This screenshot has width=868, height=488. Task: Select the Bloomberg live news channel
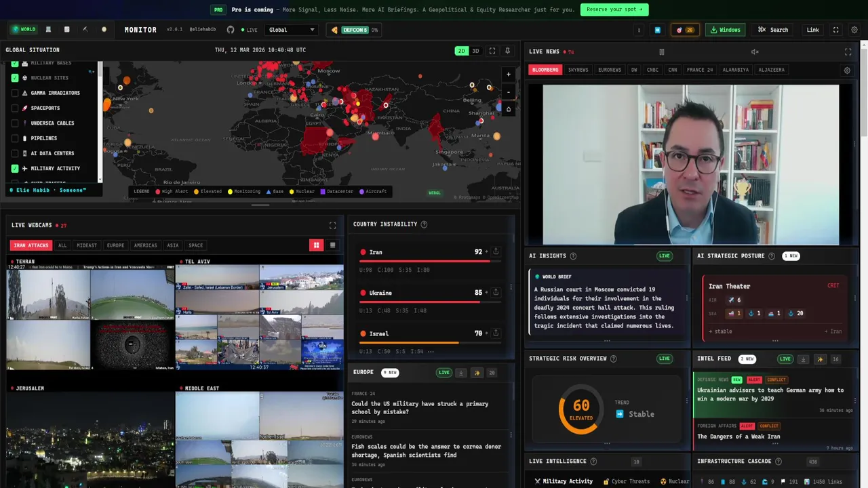(x=545, y=70)
